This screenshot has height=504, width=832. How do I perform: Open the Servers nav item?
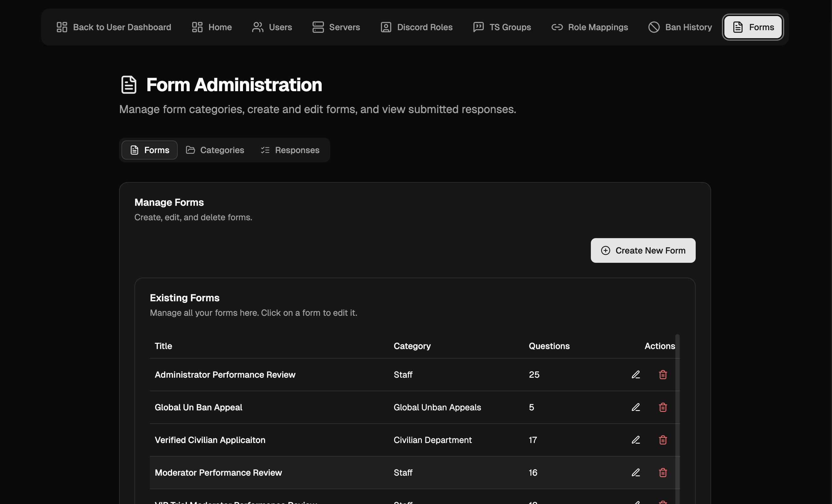click(336, 27)
